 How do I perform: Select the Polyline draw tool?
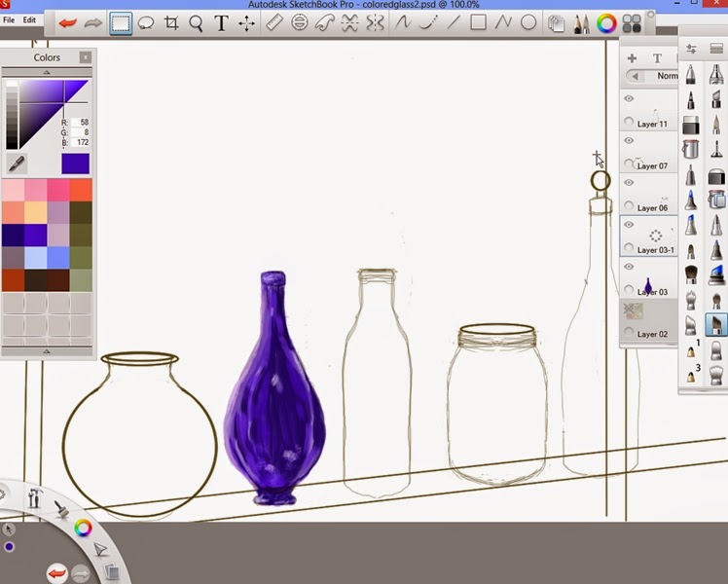tap(503, 22)
